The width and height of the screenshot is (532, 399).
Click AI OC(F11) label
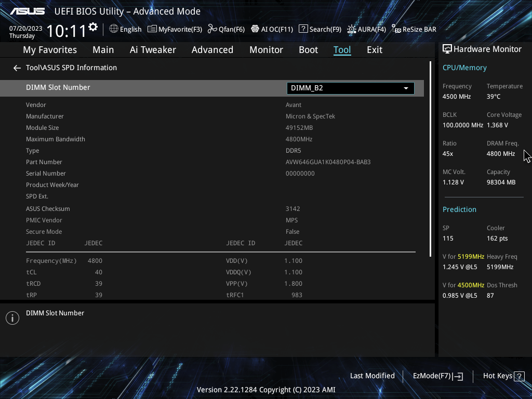[277, 29]
